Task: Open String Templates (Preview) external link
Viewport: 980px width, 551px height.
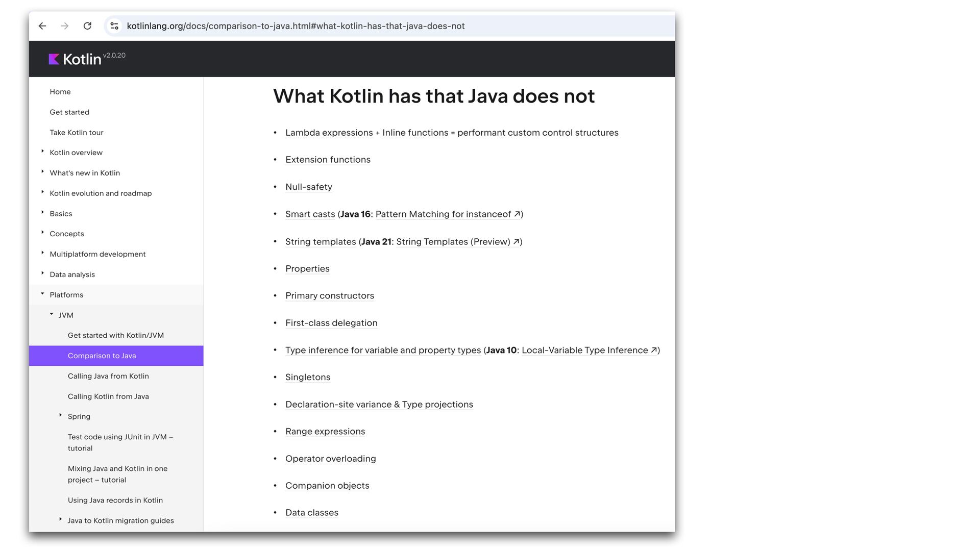Action: (453, 242)
